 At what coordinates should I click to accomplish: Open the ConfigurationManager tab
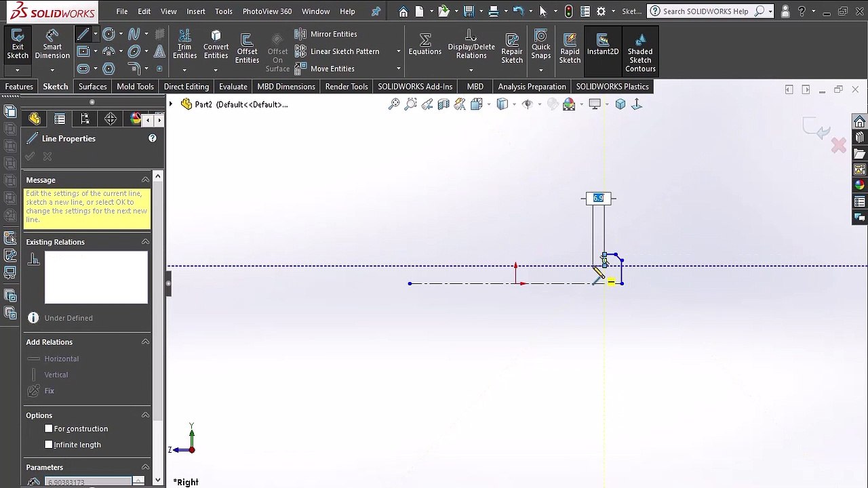pos(85,119)
